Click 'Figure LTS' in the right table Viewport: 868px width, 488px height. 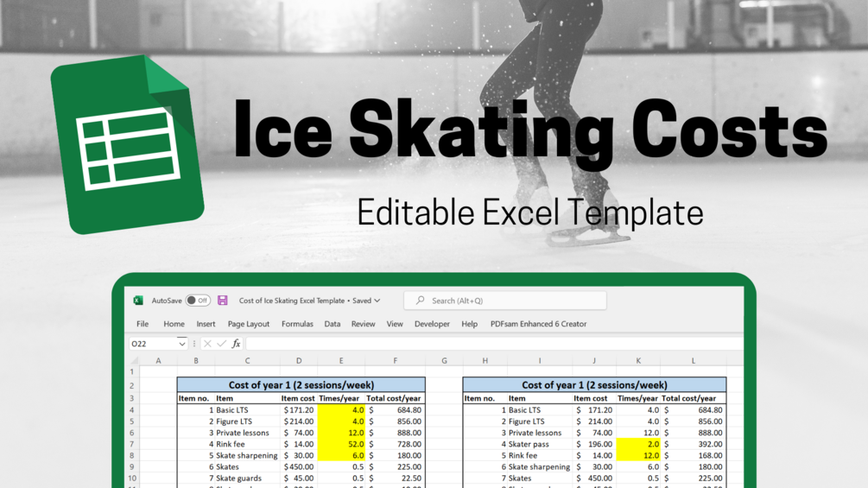click(527, 421)
